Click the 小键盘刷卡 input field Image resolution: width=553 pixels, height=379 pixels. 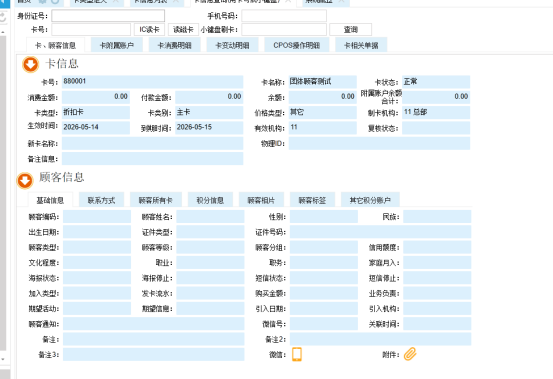284,30
